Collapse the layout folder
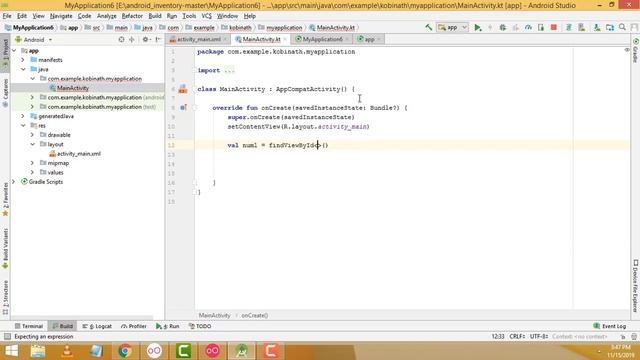The image size is (640, 360). [x=32, y=144]
